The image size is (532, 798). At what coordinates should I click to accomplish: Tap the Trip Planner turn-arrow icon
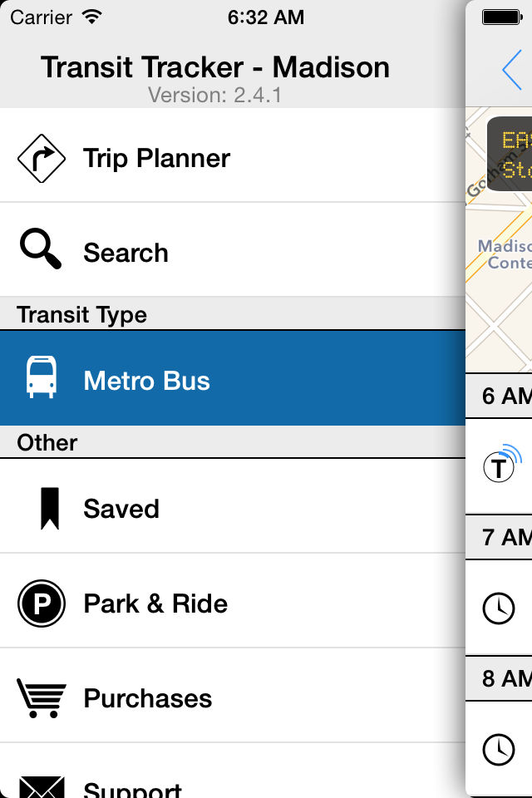(41, 158)
